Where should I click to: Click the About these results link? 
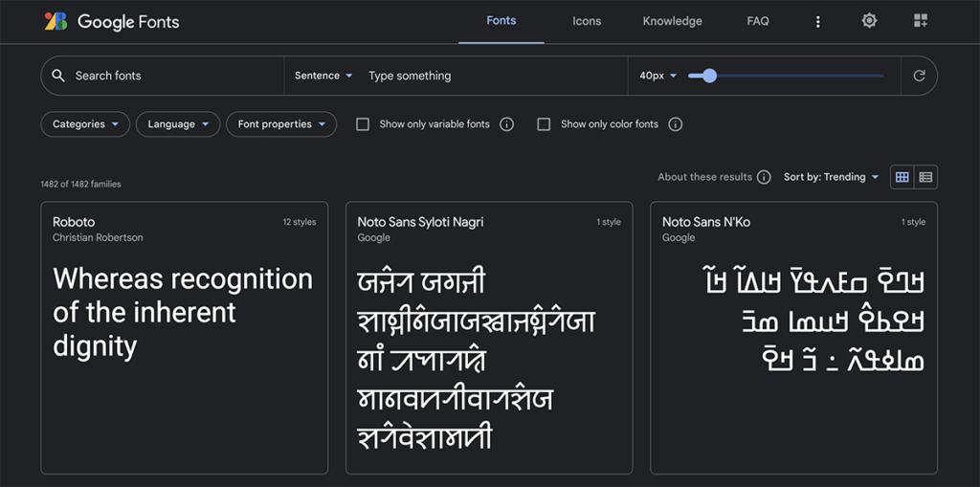click(x=705, y=177)
